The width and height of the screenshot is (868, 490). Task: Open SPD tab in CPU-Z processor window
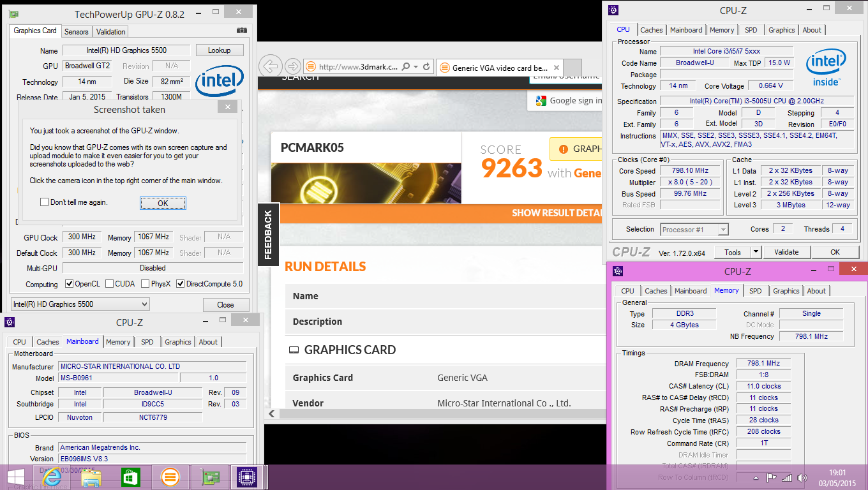(x=751, y=30)
